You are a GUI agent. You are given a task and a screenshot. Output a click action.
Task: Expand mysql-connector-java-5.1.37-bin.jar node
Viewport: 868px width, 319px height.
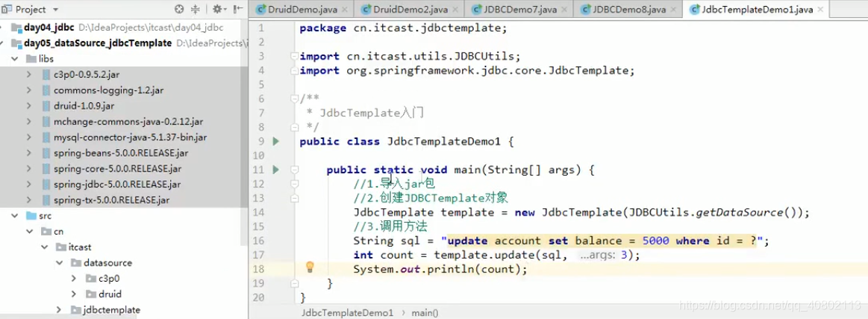click(29, 137)
